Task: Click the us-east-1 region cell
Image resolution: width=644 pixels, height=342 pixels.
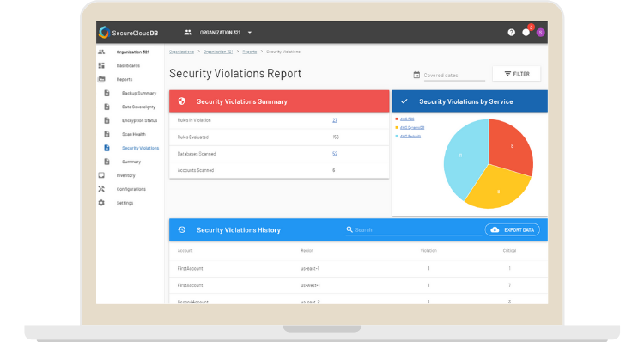Action: click(309, 268)
